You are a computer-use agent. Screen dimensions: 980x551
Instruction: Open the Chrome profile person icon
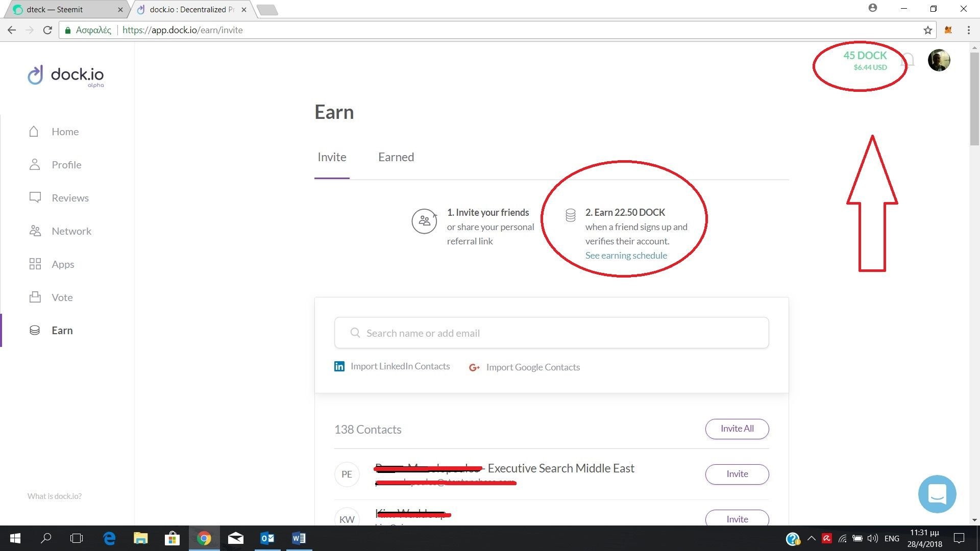873,8
